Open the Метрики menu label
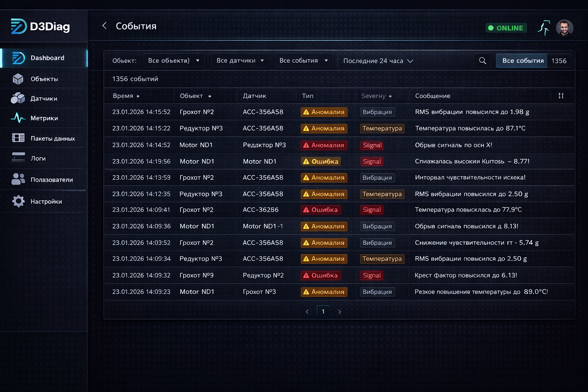The height and width of the screenshot is (392, 588). click(x=44, y=118)
